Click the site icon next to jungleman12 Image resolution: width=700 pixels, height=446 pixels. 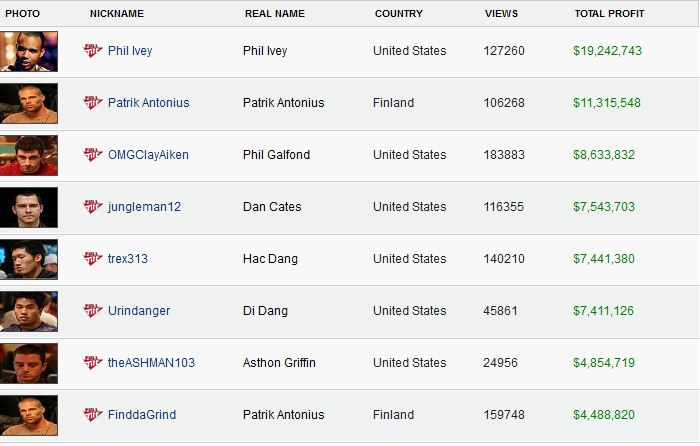coord(93,207)
